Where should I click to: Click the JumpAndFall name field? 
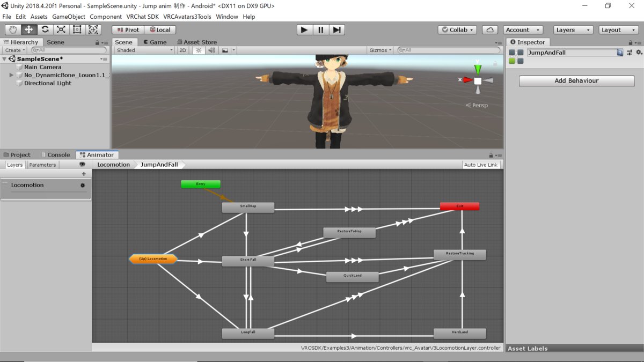pos(572,53)
